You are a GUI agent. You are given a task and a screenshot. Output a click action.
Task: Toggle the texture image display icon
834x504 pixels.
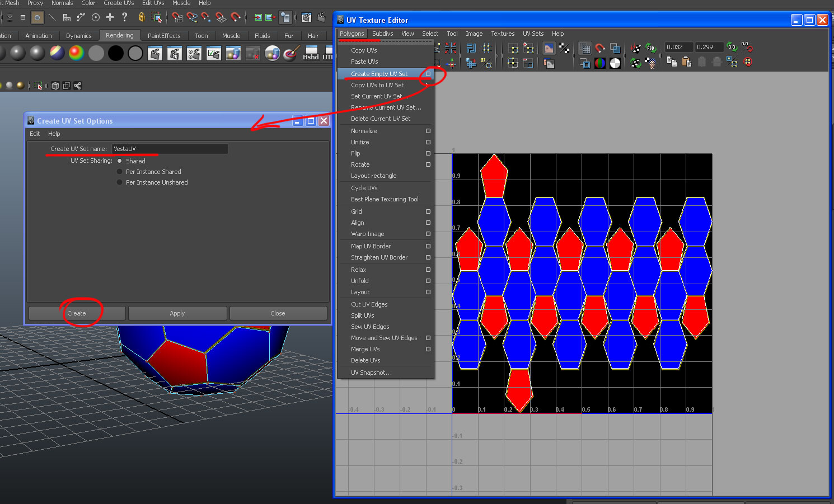[x=615, y=48]
